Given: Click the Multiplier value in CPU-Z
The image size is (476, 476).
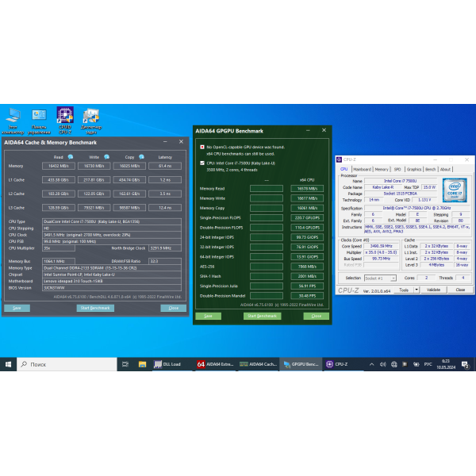Looking at the screenshot, I should coord(381,252).
